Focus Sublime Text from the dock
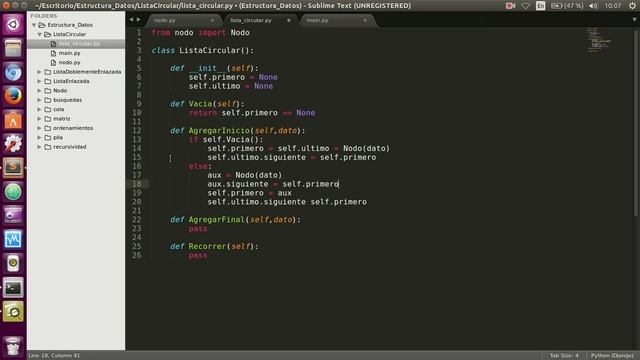This screenshot has height=360, width=640. tap(13, 168)
